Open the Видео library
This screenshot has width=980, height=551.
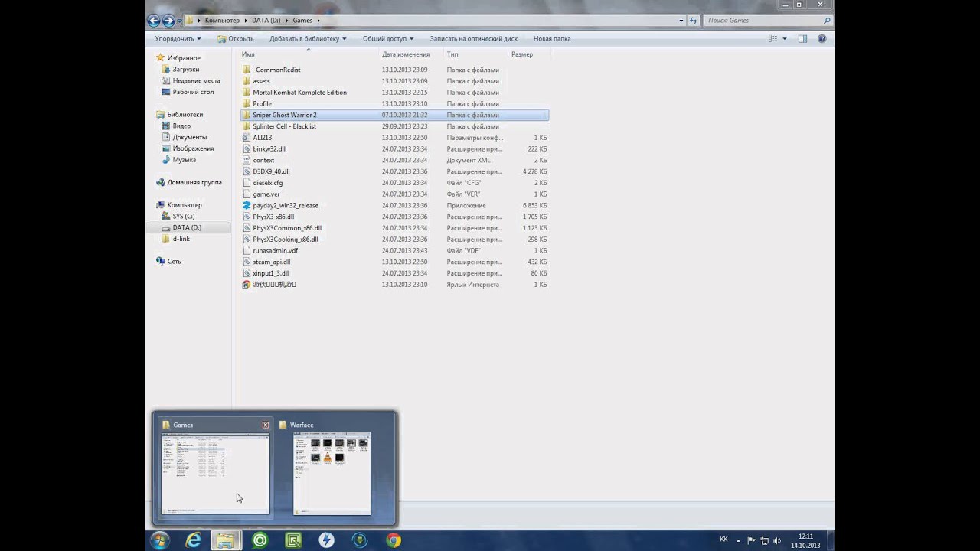tap(181, 126)
